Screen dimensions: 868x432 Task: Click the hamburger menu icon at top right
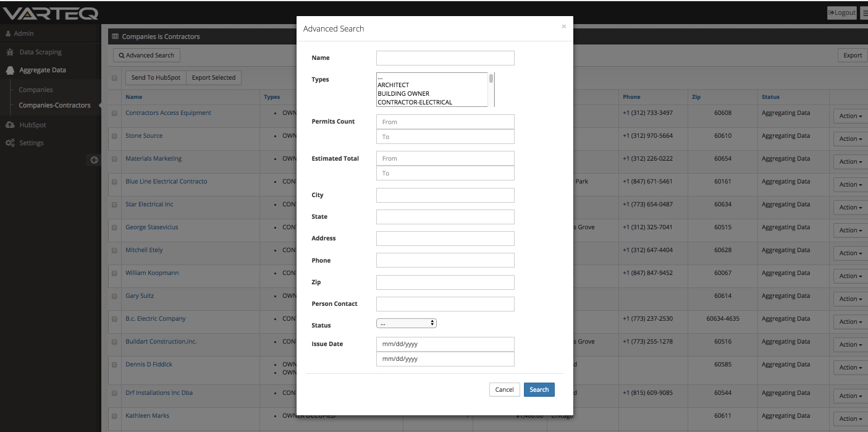click(864, 13)
